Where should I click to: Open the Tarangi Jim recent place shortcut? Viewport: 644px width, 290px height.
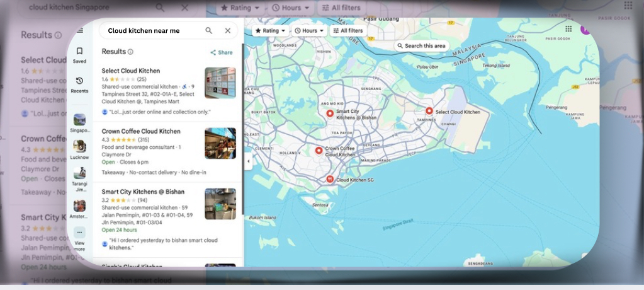(79, 179)
